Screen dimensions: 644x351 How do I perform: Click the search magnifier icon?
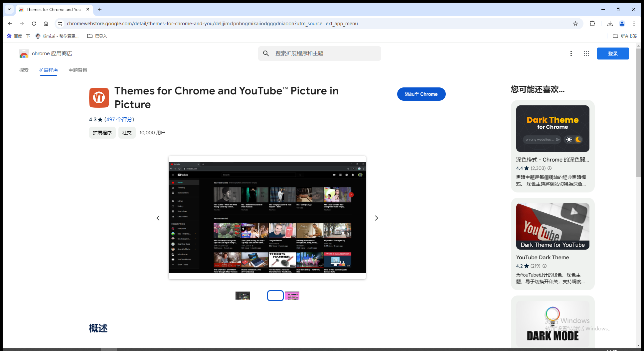[x=266, y=54]
